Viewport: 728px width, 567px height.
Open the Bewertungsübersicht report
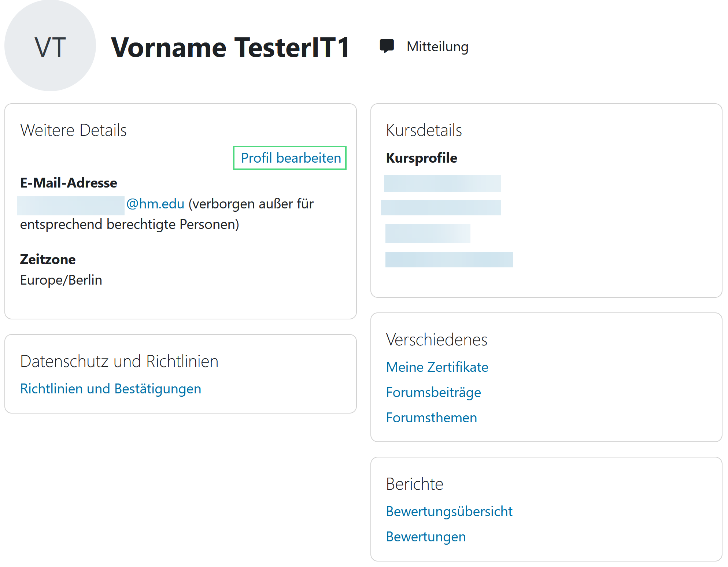(x=449, y=511)
